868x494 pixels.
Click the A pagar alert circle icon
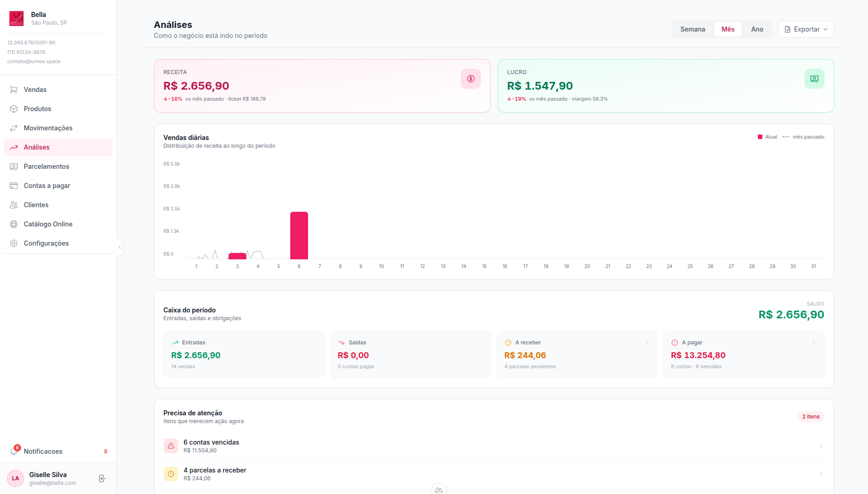[x=674, y=343]
